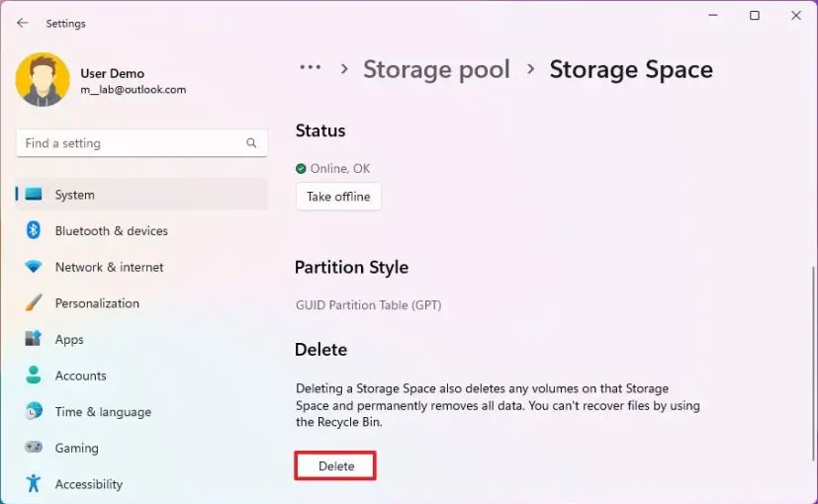
Task: Click the Time & language globe icon
Action: pyautogui.click(x=34, y=411)
